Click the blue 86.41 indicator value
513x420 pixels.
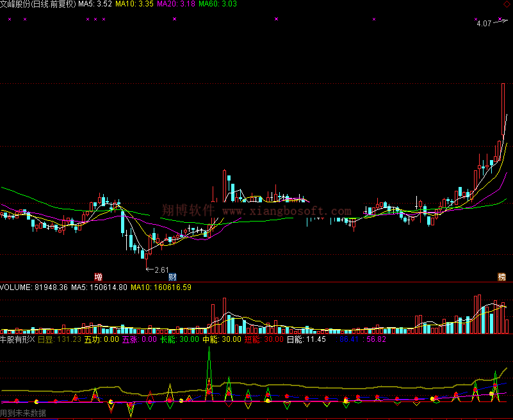click(349, 339)
